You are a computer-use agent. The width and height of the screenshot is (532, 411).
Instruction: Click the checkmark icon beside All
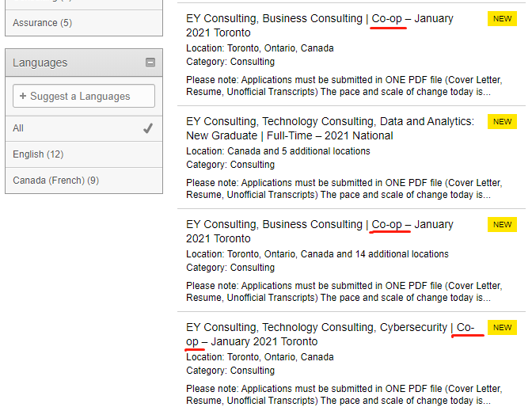(x=148, y=128)
